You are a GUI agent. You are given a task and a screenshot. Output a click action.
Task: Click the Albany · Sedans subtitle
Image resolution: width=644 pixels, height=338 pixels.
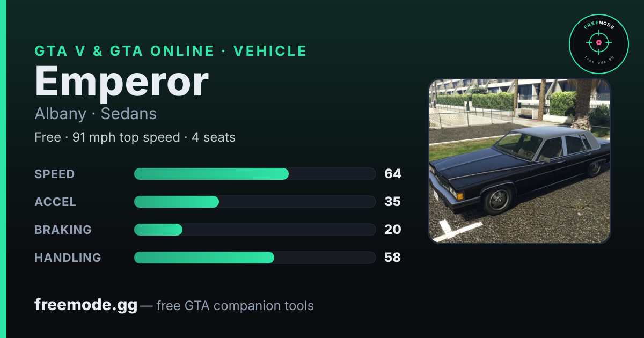click(96, 114)
